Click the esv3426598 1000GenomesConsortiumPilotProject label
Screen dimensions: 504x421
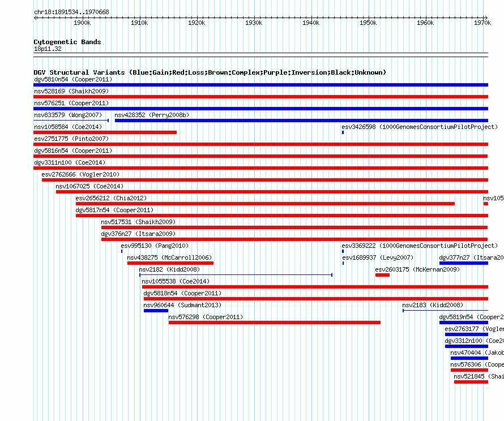[x=420, y=127]
